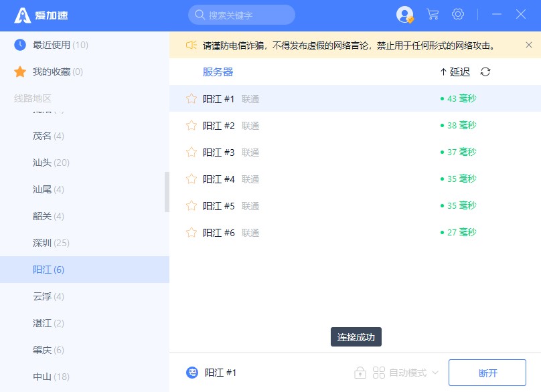Toggle favorite star for 阳江 #3
The image size is (541, 392).
point(191,153)
